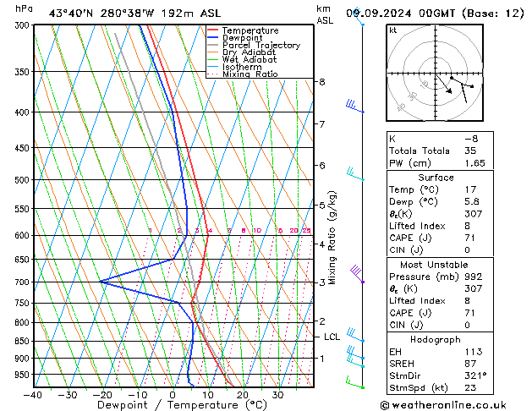This screenshot has height=411, width=532.
Task: Click the 'Temperature' legend entry
Action: pyautogui.click(x=250, y=30)
